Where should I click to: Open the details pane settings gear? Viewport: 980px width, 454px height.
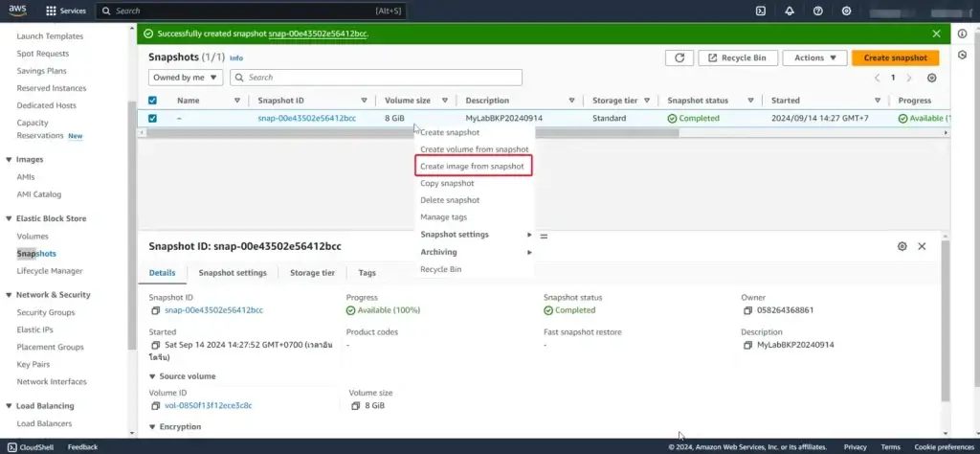902,246
